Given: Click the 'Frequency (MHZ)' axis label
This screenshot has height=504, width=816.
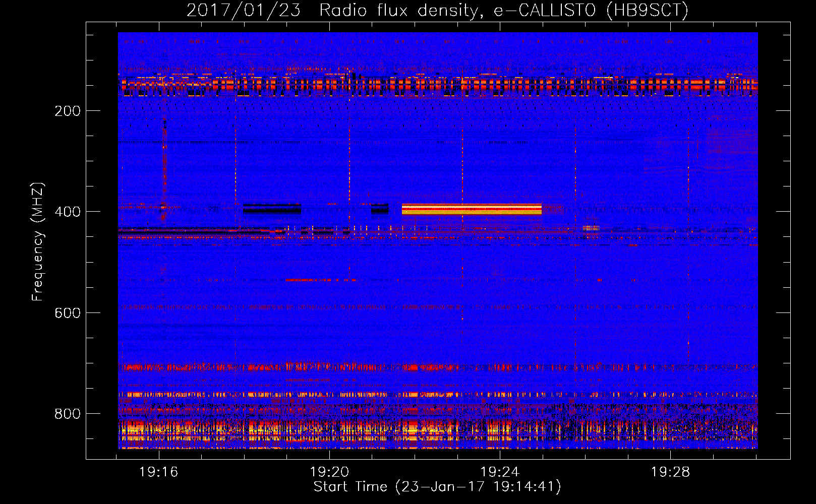Looking at the screenshot, I should pyautogui.click(x=38, y=241).
